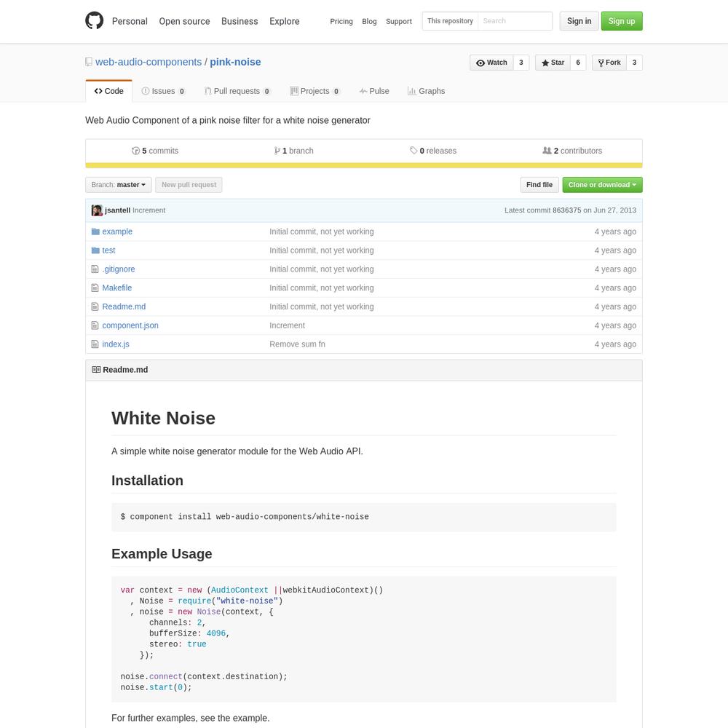Screen dimensions: 728x728
Task: View the 5 commits history
Action: pyautogui.click(x=155, y=151)
